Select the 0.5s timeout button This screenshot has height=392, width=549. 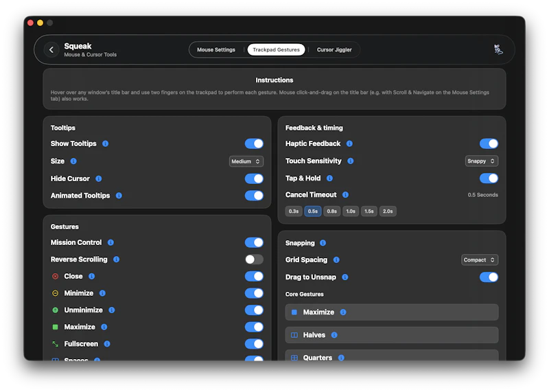click(313, 211)
